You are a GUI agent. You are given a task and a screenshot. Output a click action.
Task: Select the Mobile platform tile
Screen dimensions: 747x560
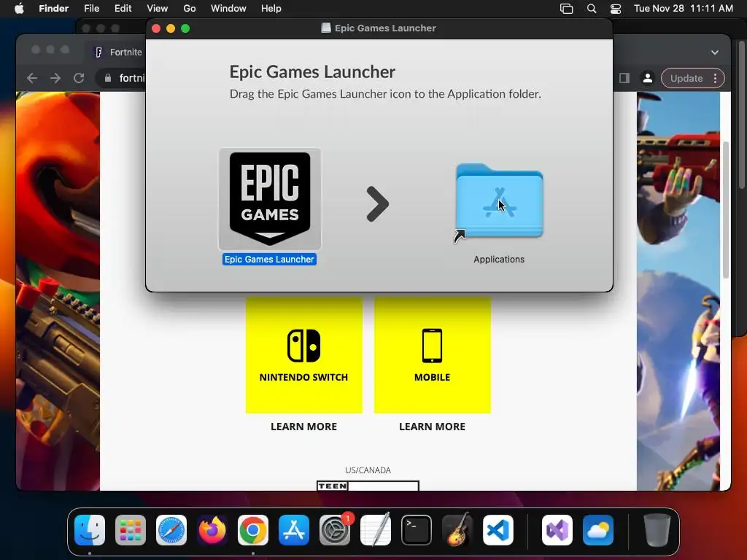click(x=432, y=355)
